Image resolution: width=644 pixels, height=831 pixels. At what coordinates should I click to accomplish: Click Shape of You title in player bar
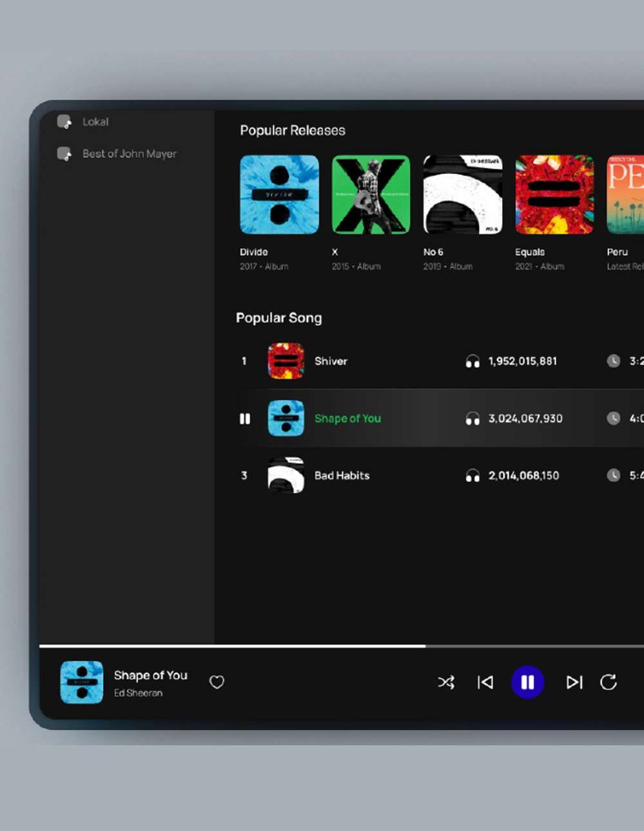[150, 675]
